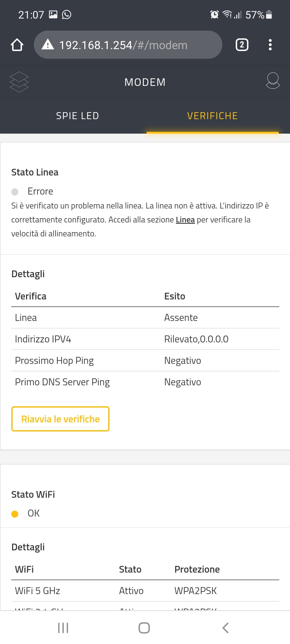Open the stacked layers navigation menu

tap(19, 82)
